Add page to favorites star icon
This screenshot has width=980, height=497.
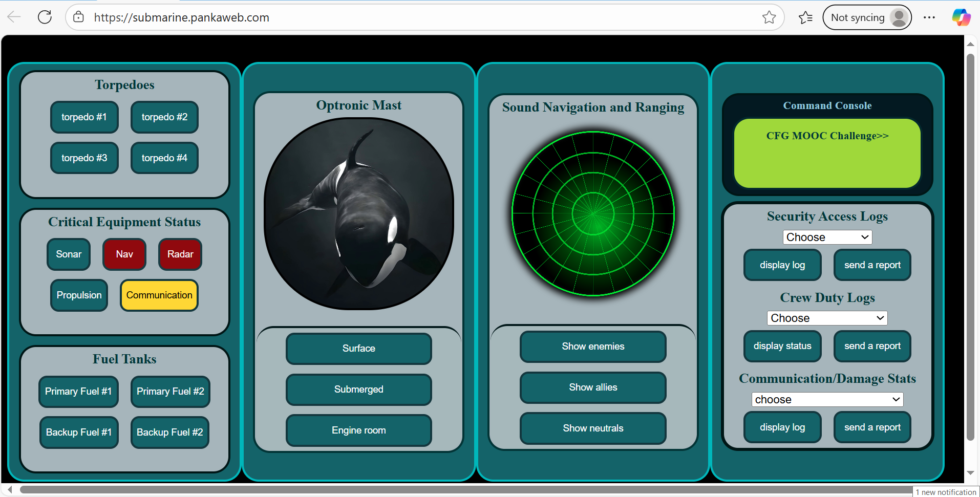point(769,17)
